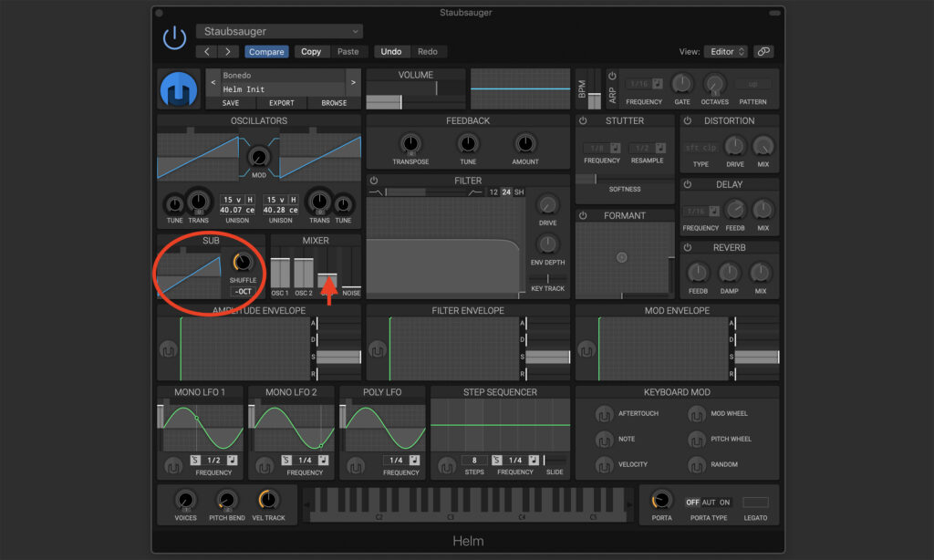Open the View Editor dropdown

[725, 52]
